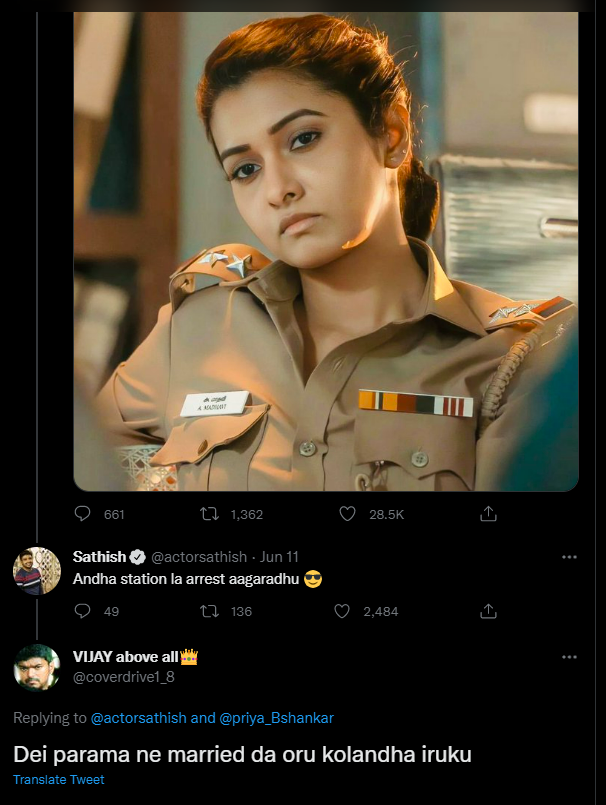Retweet Sathish's tweet via the retweet icon
This screenshot has height=805, width=606.
click(210, 611)
